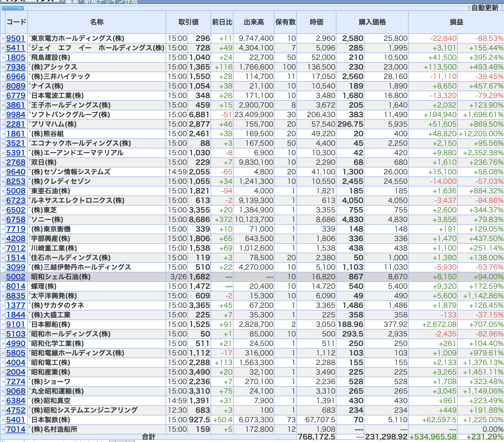The height and width of the screenshot is (442, 504).
Task: Click the 時価 column header
Action: [x=316, y=22]
